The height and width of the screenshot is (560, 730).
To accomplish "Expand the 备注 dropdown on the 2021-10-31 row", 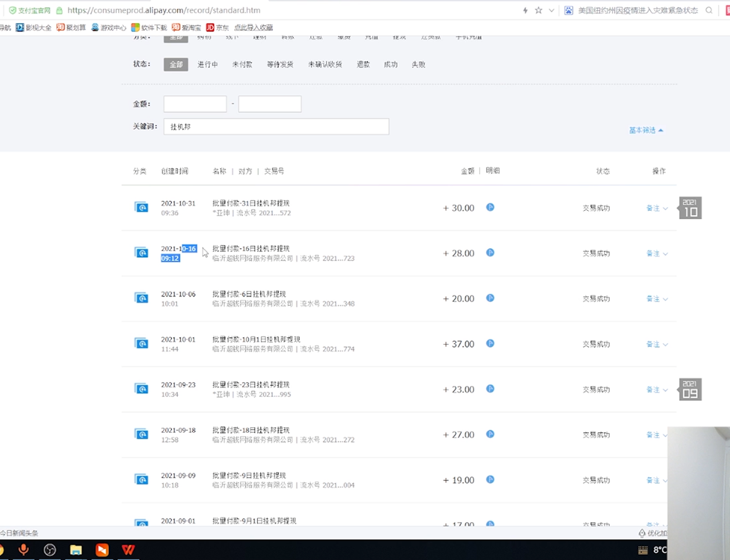I will click(656, 208).
